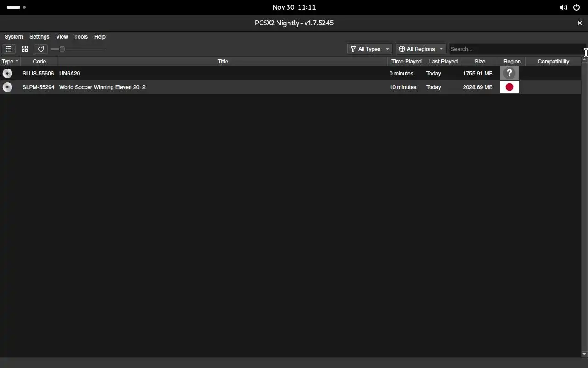The image size is (588, 368).
Task: Sort by the Region column header
Action: [512, 61]
